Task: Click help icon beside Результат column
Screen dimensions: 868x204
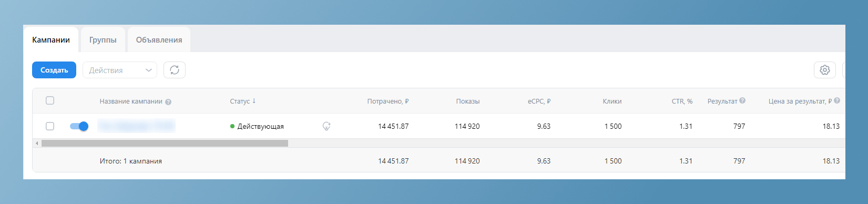Action: tap(742, 100)
